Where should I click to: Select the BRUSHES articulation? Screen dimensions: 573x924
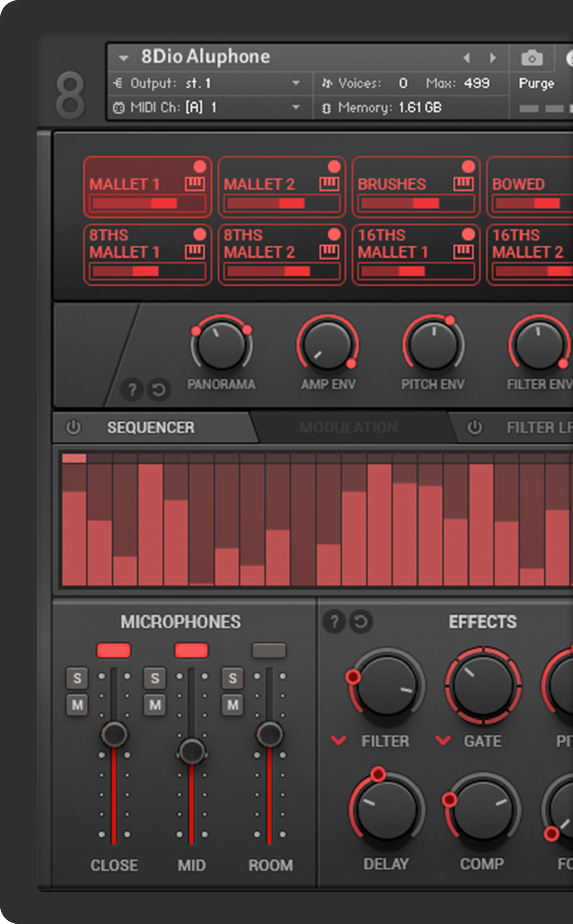tap(416, 187)
